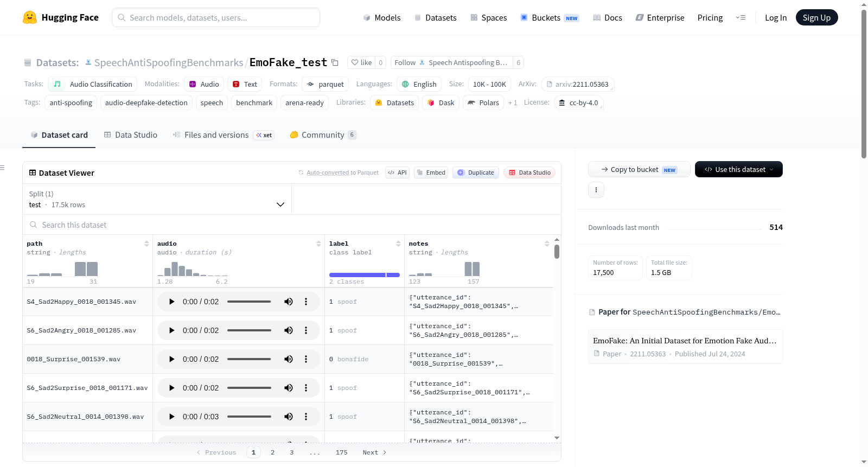Click the Copy to bucket button
Viewport: 868px width, 467px height.
639,169
